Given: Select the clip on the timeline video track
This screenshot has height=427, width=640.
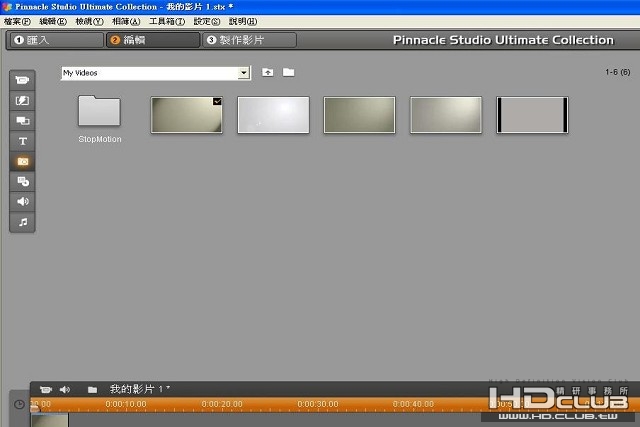Looking at the screenshot, I should 50,420.
